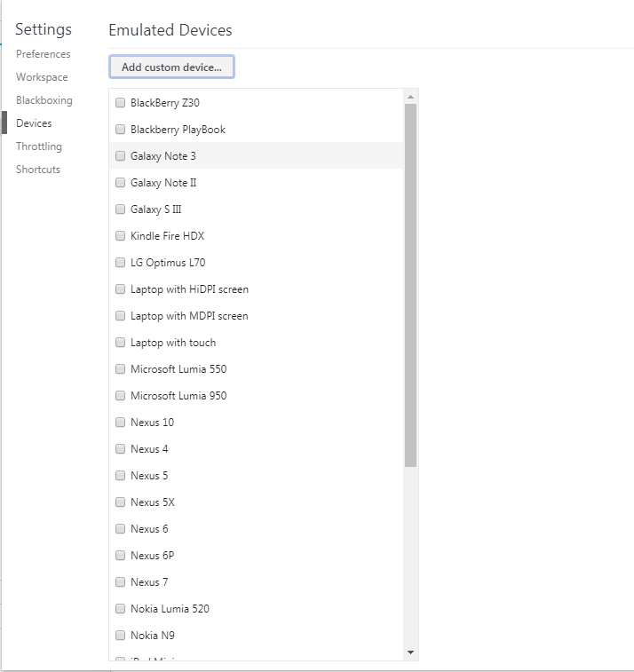Tick the Galaxy Note 3 checkbox
The height and width of the screenshot is (672, 634).
pyautogui.click(x=121, y=155)
